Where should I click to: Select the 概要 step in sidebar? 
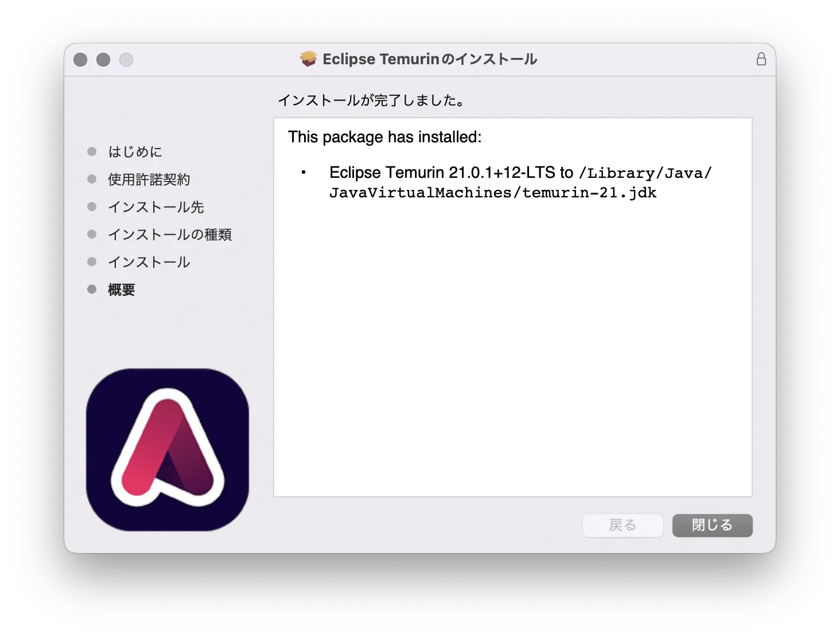122,289
